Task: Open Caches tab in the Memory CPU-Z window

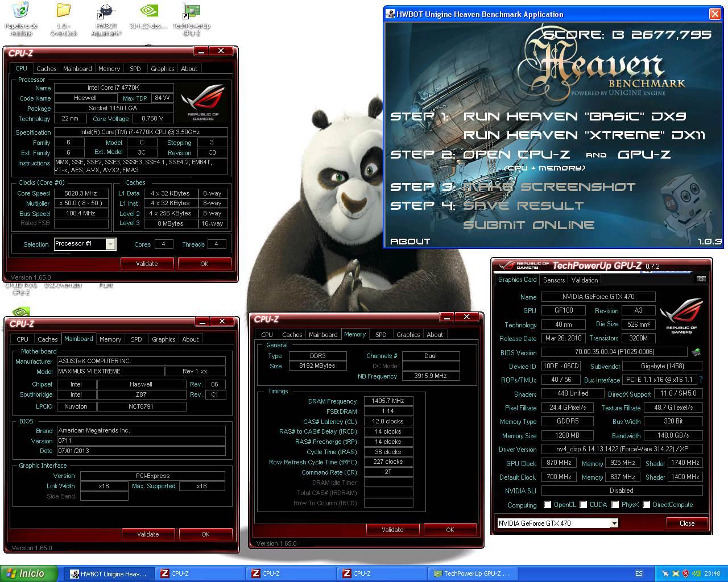Action: [292, 335]
